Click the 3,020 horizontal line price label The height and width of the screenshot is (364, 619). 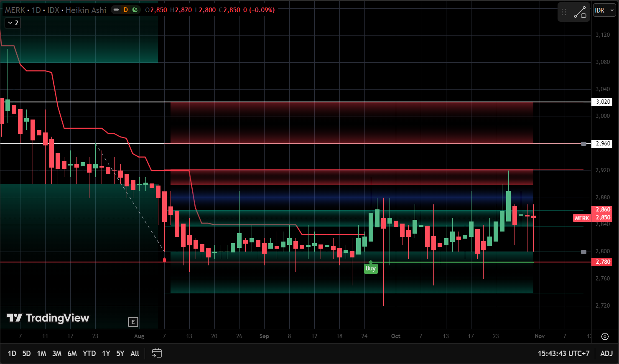point(602,102)
